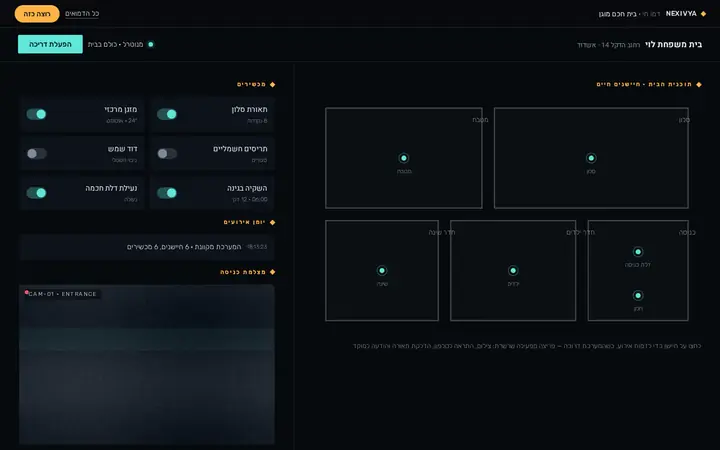Click the חדר ילדים room label
The width and height of the screenshot is (720, 450).
(580, 232)
